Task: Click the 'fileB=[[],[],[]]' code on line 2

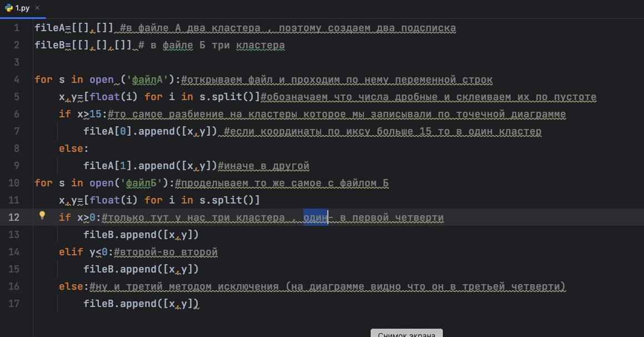Action: [x=83, y=45]
